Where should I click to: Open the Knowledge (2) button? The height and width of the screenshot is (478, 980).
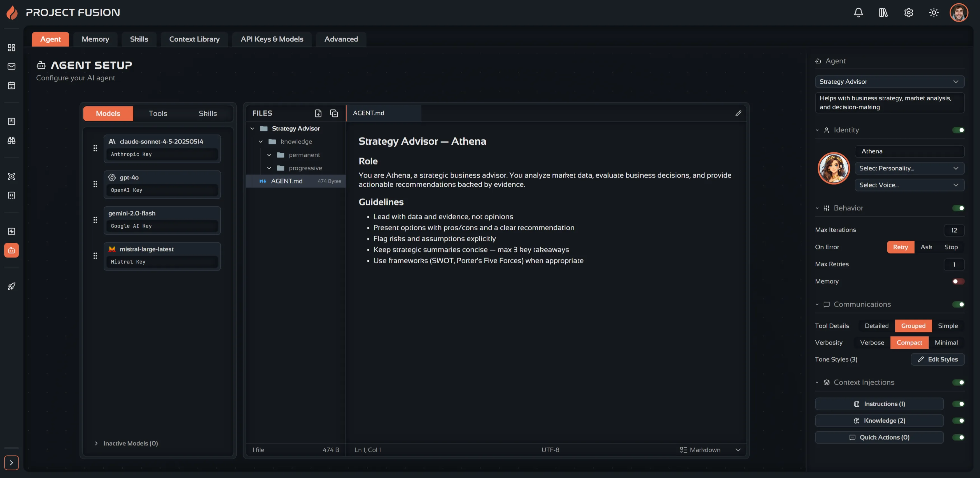(x=879, y=421)
